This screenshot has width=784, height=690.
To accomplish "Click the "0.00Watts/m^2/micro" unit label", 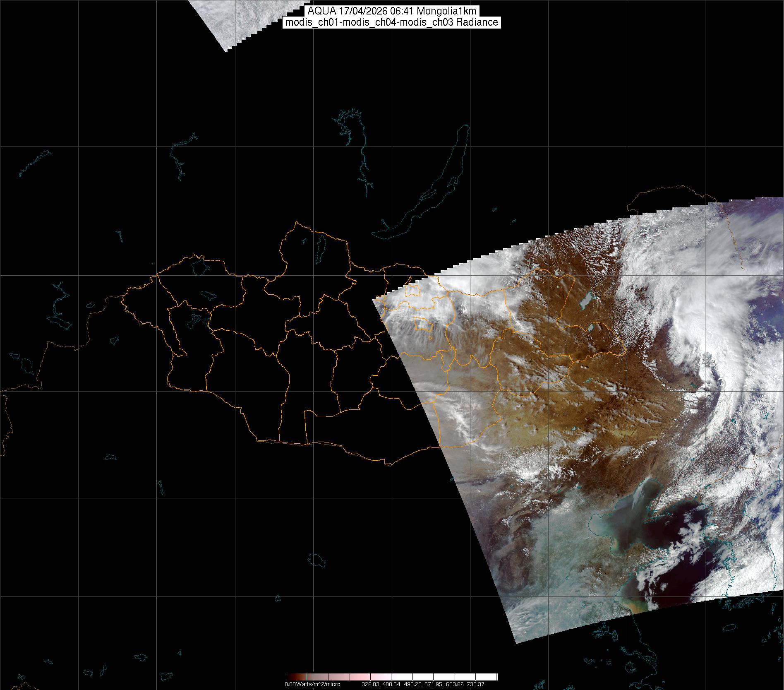I will (312, 684).
